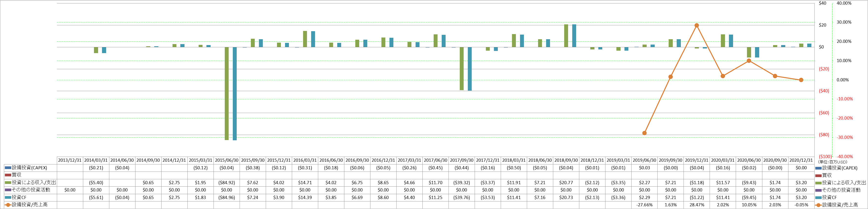Click the blue 設備投資(CAPEX) swatch in left legend

pyautogui.click(x=8, y=168)
